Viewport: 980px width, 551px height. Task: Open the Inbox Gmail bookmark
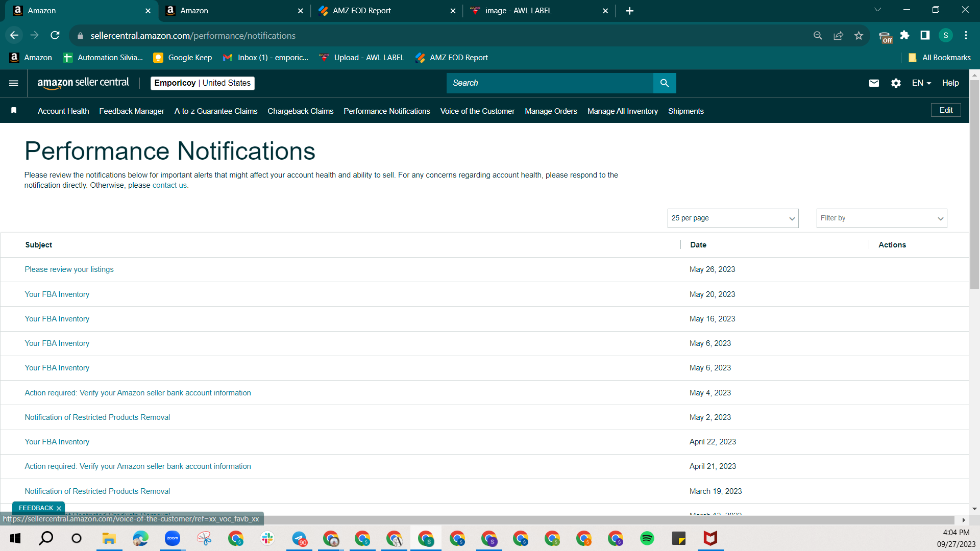click(266, 58)
